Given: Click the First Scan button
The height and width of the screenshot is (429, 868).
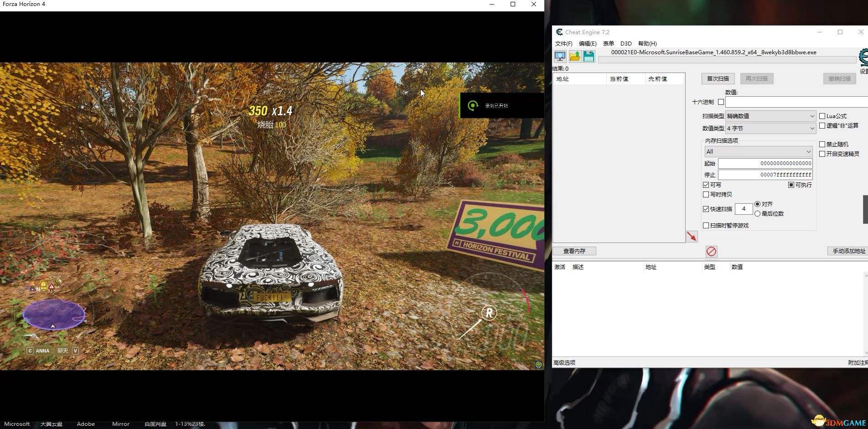Looking at the screenshot, I should point(718,79).
